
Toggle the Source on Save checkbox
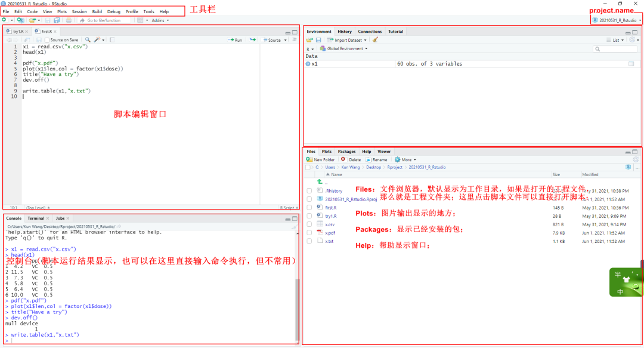click(x=47, y=40)
